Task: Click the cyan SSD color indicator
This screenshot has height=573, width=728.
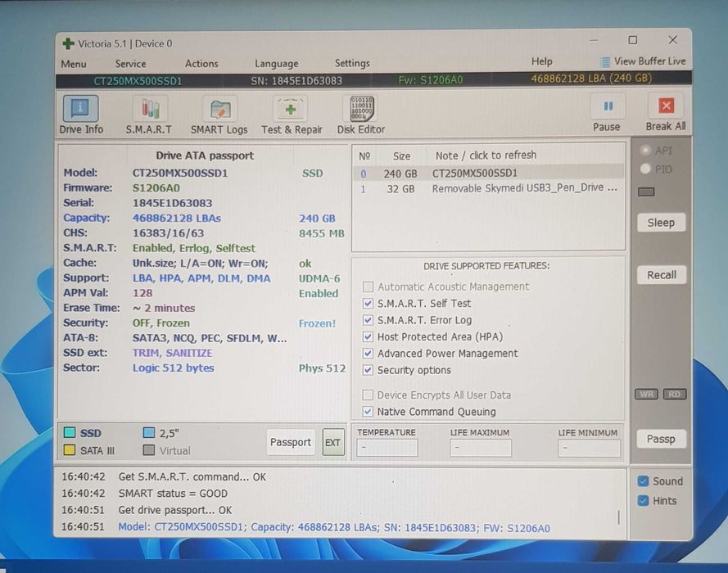Action: (70, 432)
